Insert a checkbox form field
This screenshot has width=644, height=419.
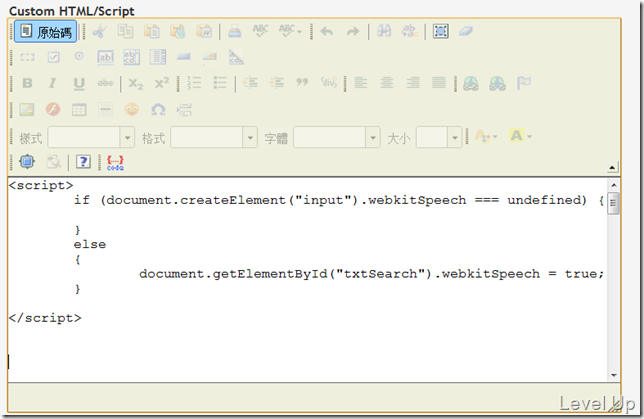tap(53, 57)
